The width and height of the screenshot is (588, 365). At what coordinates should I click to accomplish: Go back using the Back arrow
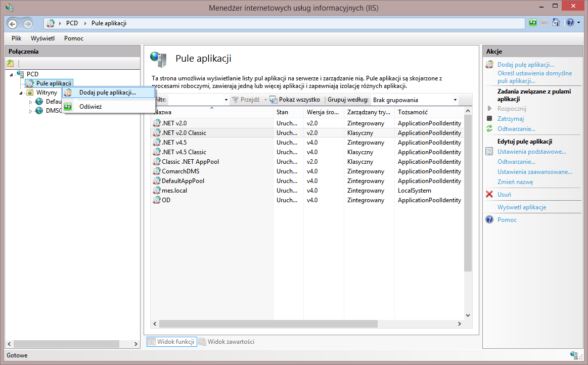click(x=12, y=24)
